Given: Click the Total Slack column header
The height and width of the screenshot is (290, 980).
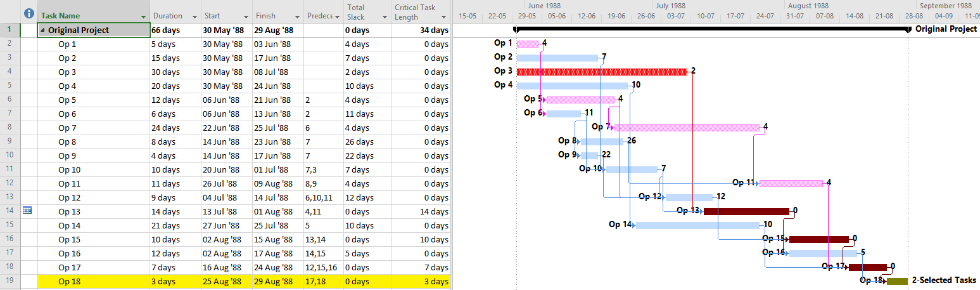Looking at the screenshot, I should click(366, 12).
